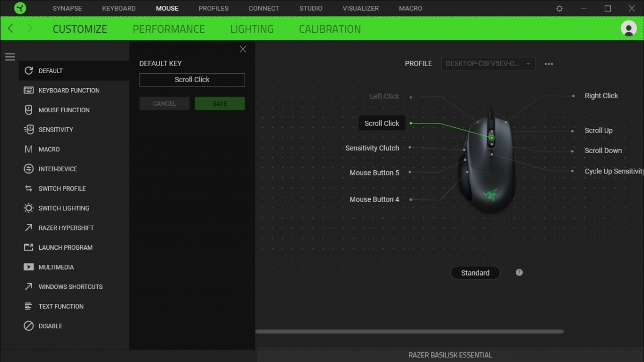Open the Profile dropdown
The width and height of the screenshot is (644, 362).
(x=488, y=63)
